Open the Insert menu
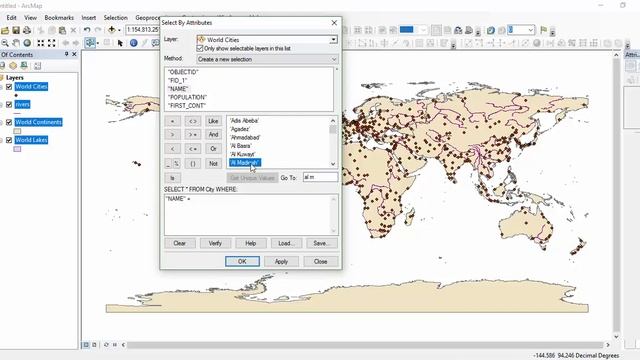Image resolution: width=640 pixels, height=360 pixels. (x=89, y=18)
